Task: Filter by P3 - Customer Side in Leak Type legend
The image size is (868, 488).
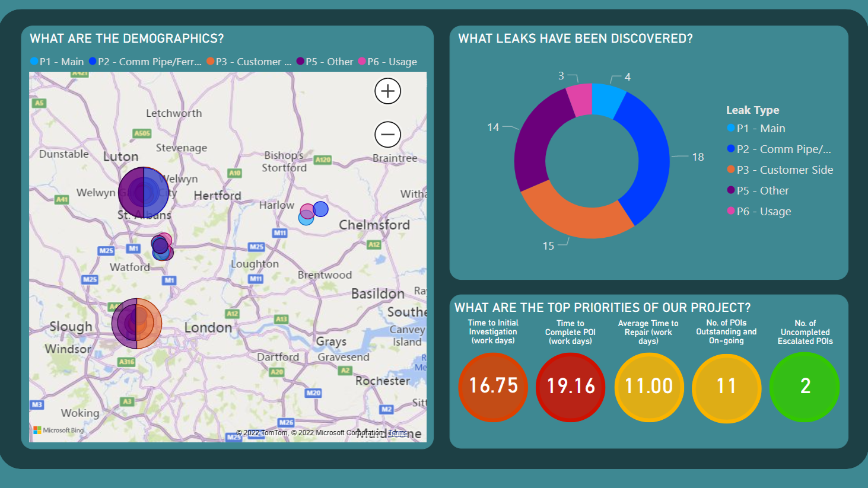Action: coord(780,170)
